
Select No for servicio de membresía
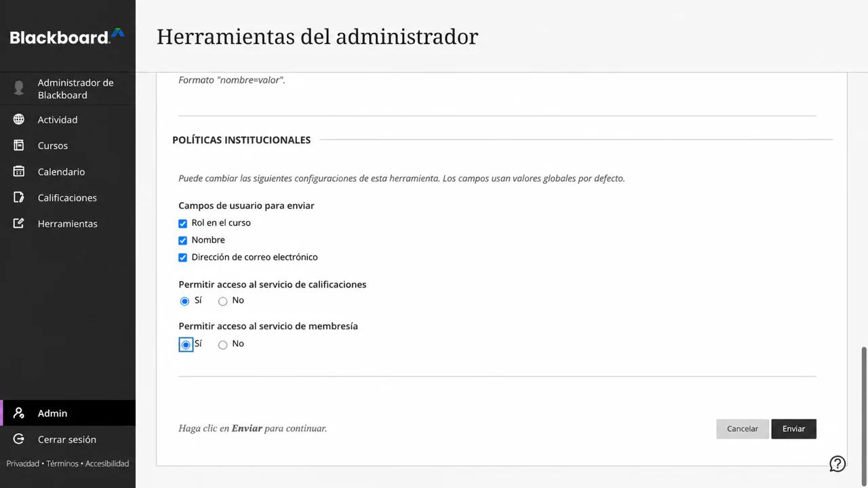click(x=222, y=345)
